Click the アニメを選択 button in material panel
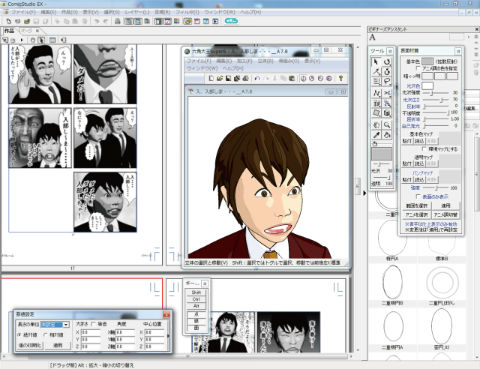 pos(417,215)
